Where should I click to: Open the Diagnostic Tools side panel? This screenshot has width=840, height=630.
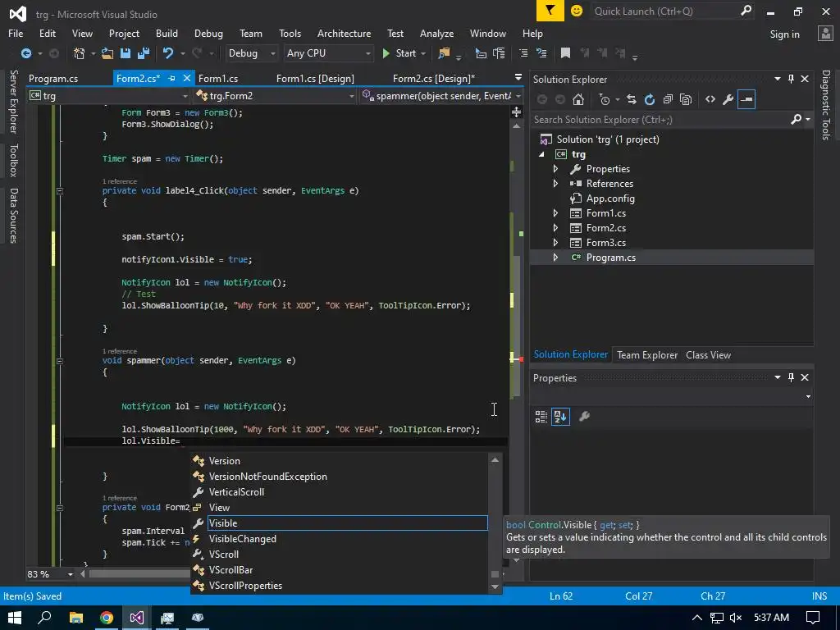826,105
